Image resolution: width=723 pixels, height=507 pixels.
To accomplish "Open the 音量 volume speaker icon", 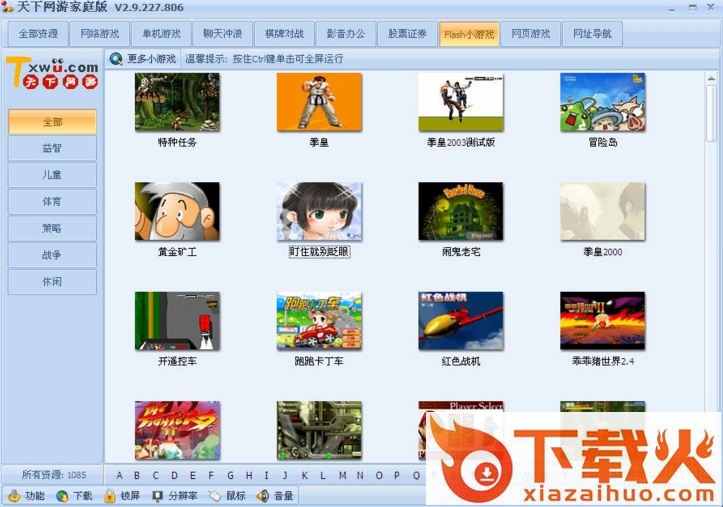I will 263,496.
